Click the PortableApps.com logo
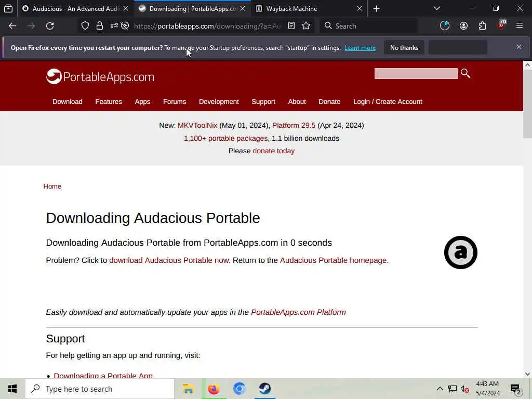This screenshot has height=399, width=532. pos(100,77)
